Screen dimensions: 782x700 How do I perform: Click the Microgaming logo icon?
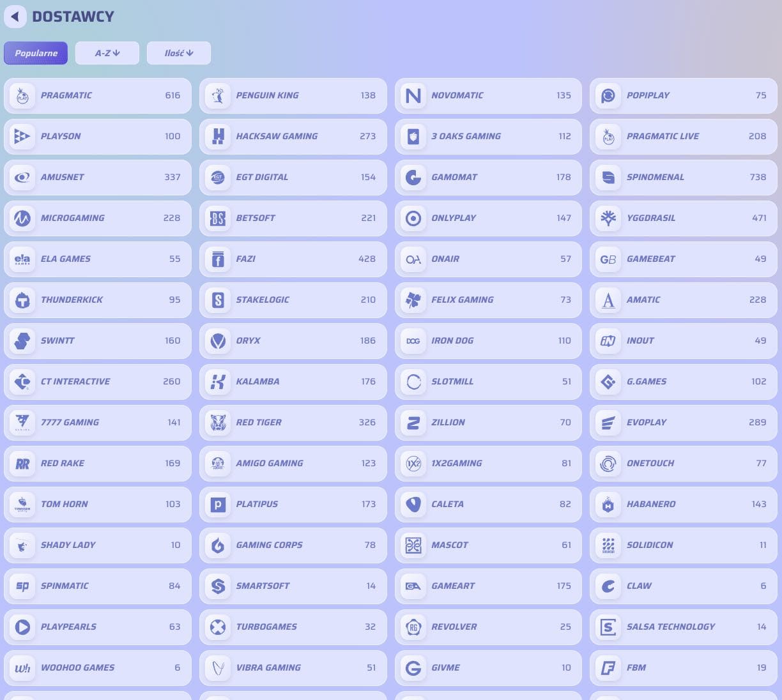pos(22,218)
